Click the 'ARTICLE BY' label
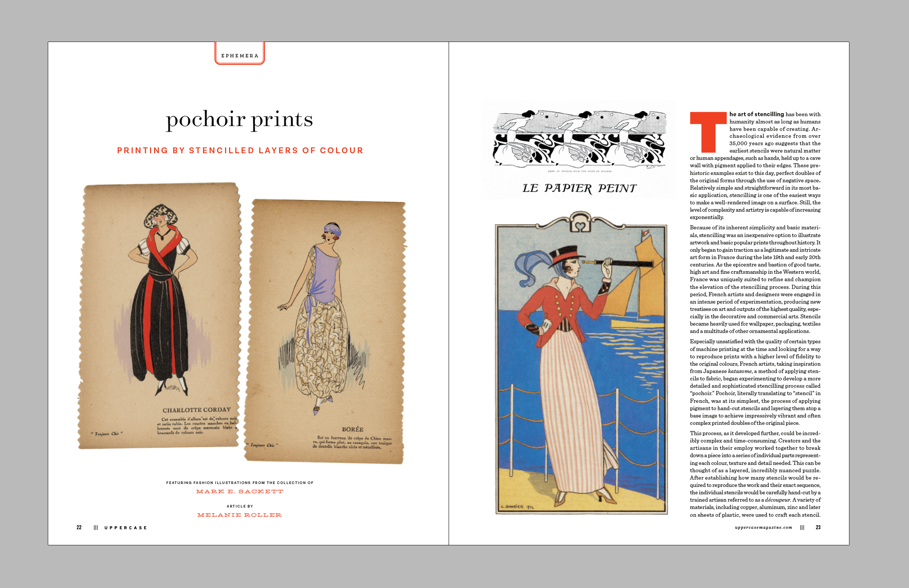Viewport: 909px width, 588px height. tap(240, 507)
